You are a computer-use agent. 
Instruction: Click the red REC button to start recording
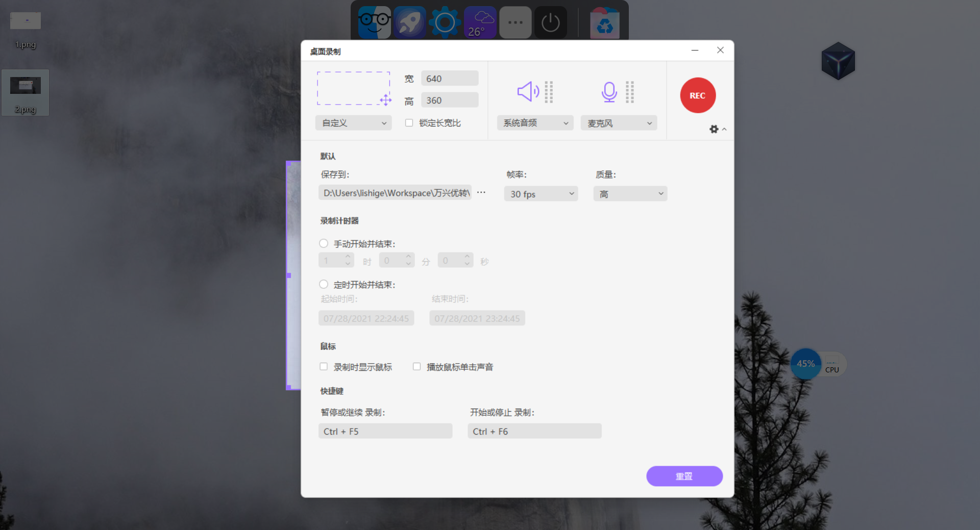(697, 95)
